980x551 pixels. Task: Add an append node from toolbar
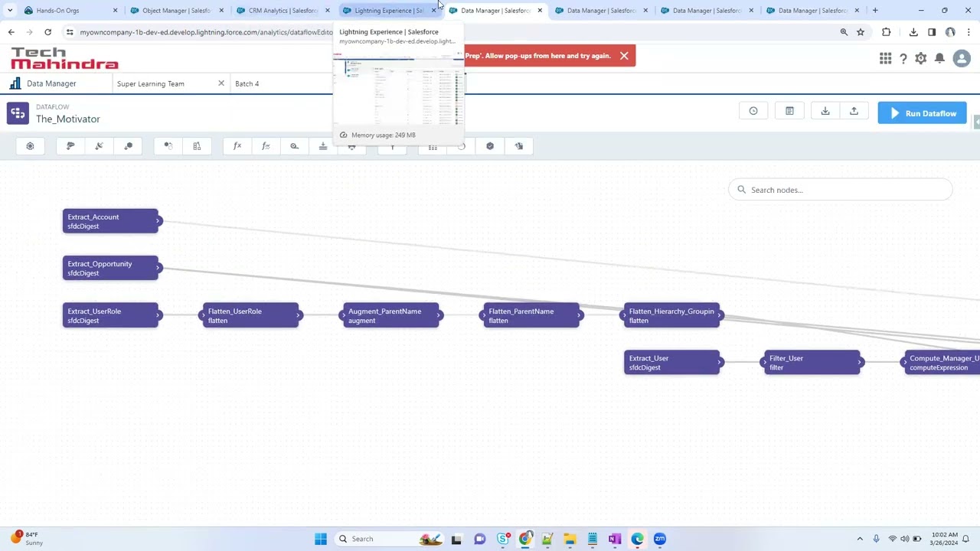point(168,146)
